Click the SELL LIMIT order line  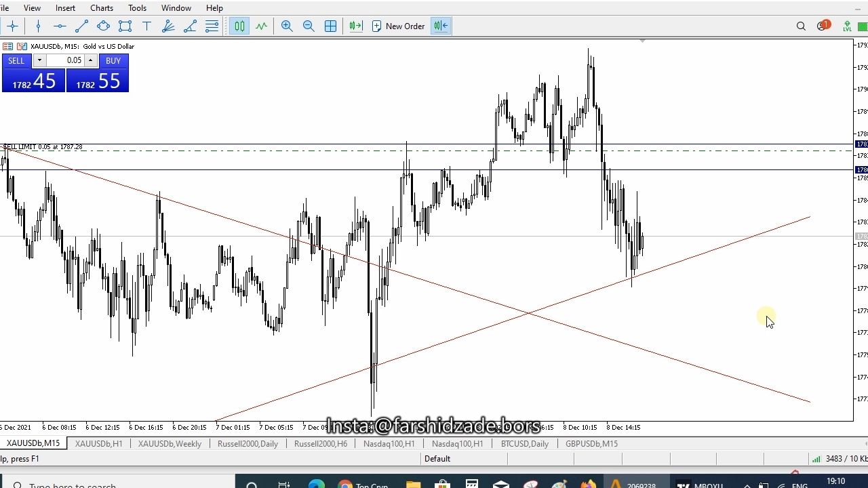271,150
